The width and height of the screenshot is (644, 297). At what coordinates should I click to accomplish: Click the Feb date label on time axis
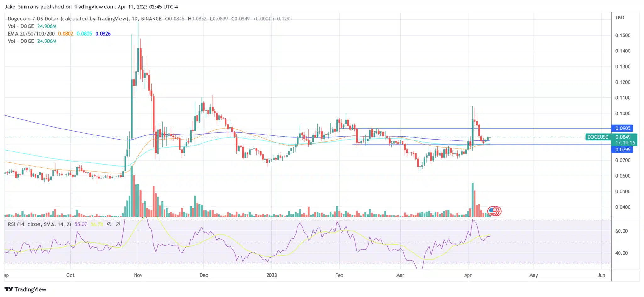339,275
